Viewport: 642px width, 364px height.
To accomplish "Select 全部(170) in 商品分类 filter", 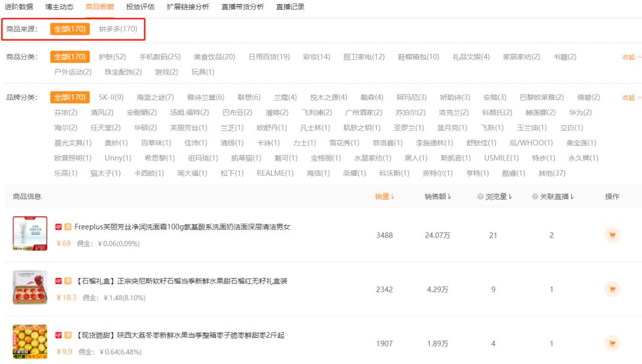I will 70,57.
